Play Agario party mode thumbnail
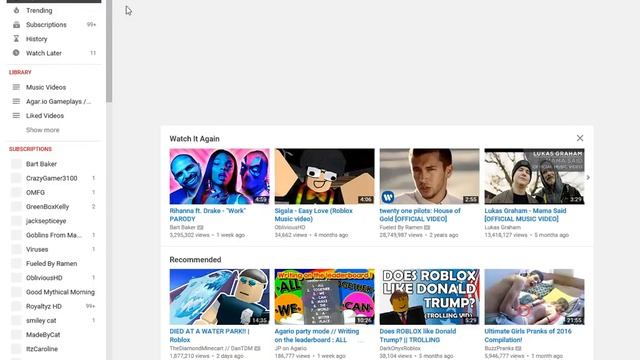 point(324,297)
